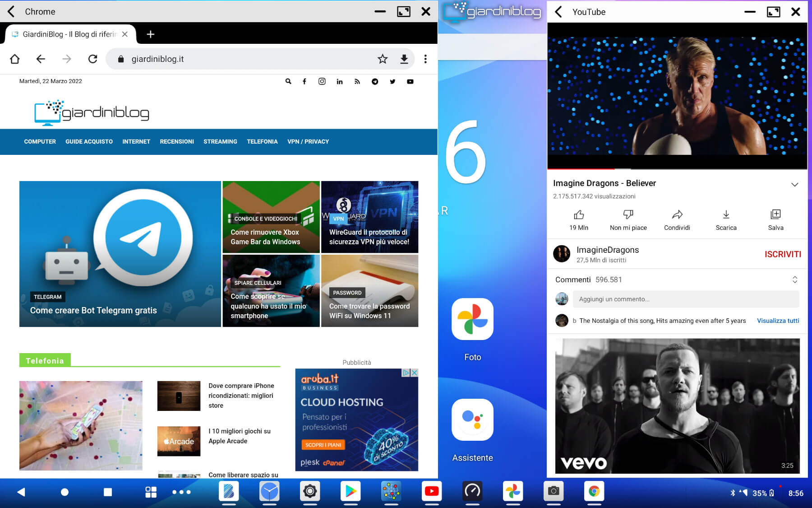This screenshot has height=508, width=812.
Task: Expand the Commenti section
Action: pyautogui.click(x=795, y=280)
